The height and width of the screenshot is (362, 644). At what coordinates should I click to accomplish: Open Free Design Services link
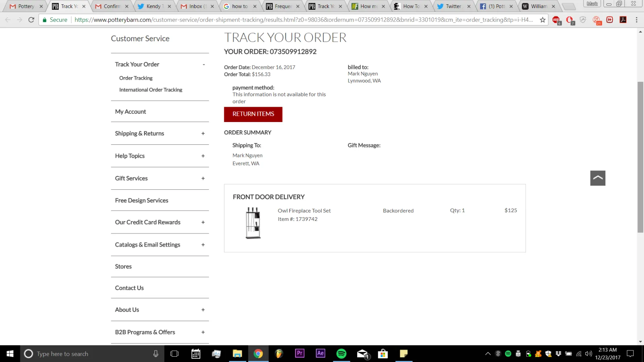pyautogui.click(x=142, y=201)
